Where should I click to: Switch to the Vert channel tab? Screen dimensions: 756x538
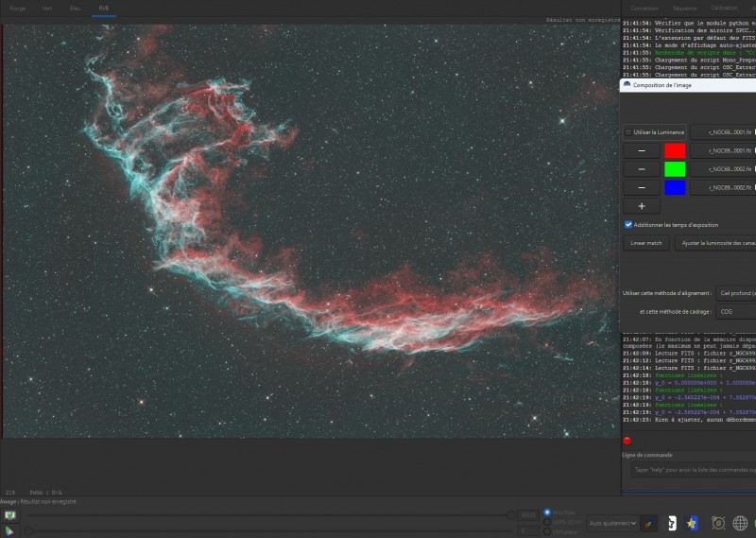pos(46,9)
